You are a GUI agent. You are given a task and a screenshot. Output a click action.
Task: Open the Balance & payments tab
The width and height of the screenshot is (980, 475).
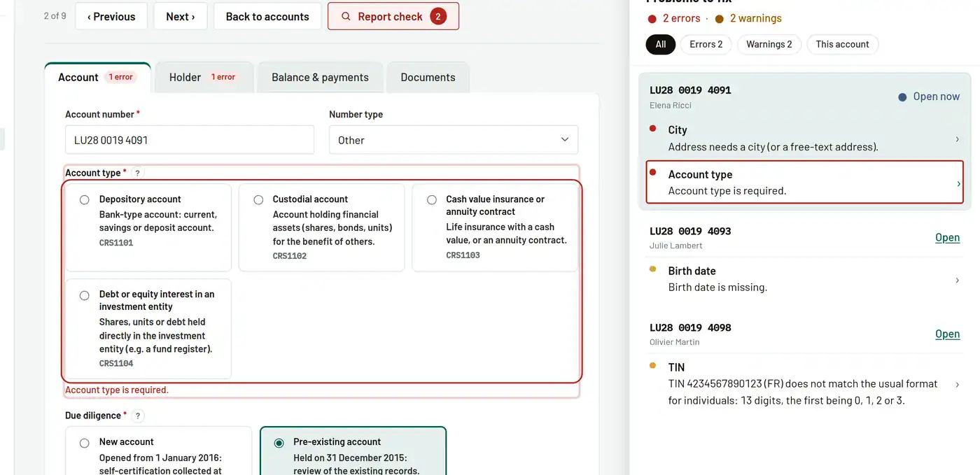point(321,78)
